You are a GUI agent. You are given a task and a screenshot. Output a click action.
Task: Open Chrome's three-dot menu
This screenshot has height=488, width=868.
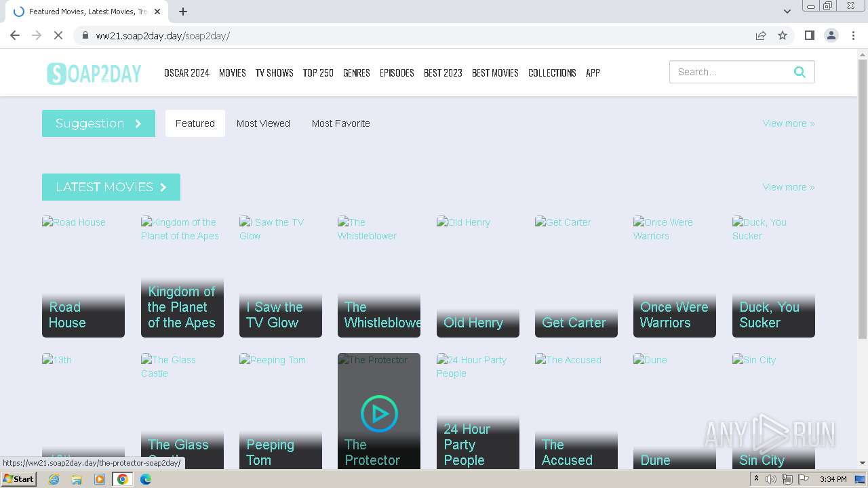pyautogui.click(x=852, y=35)
